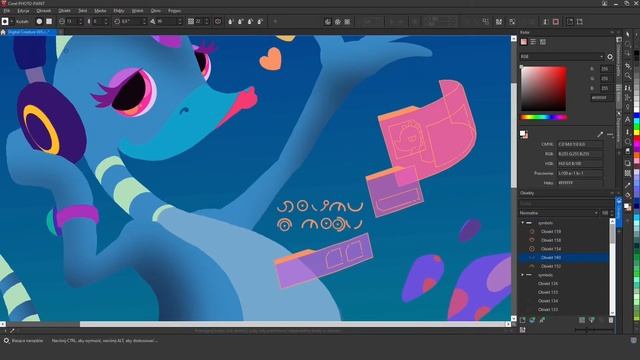The image size is (640, 360).
Task: Select the Rectangle shape tool
Action: coord(628,163)
